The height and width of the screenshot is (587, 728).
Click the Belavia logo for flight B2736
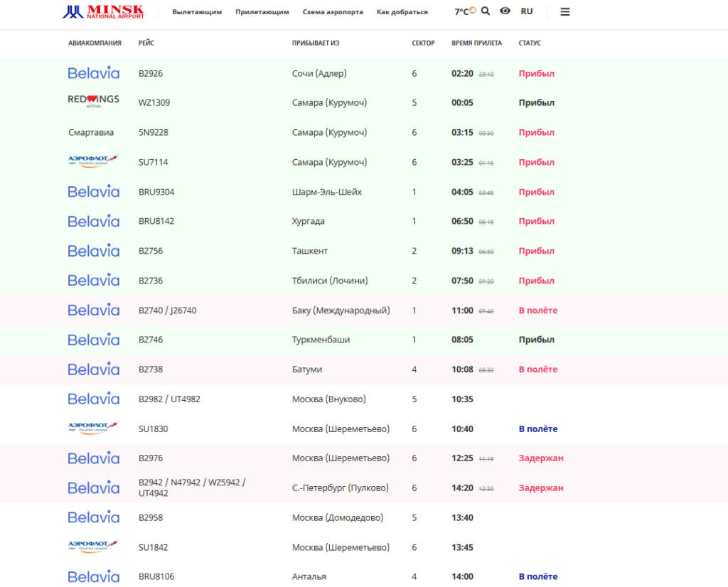point(94,280)
